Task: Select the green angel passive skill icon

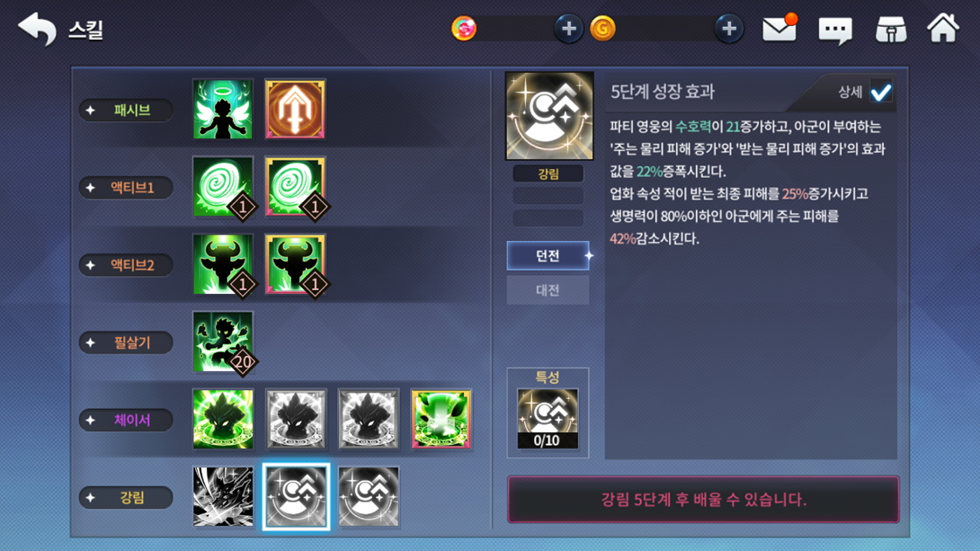Action: 223,110
